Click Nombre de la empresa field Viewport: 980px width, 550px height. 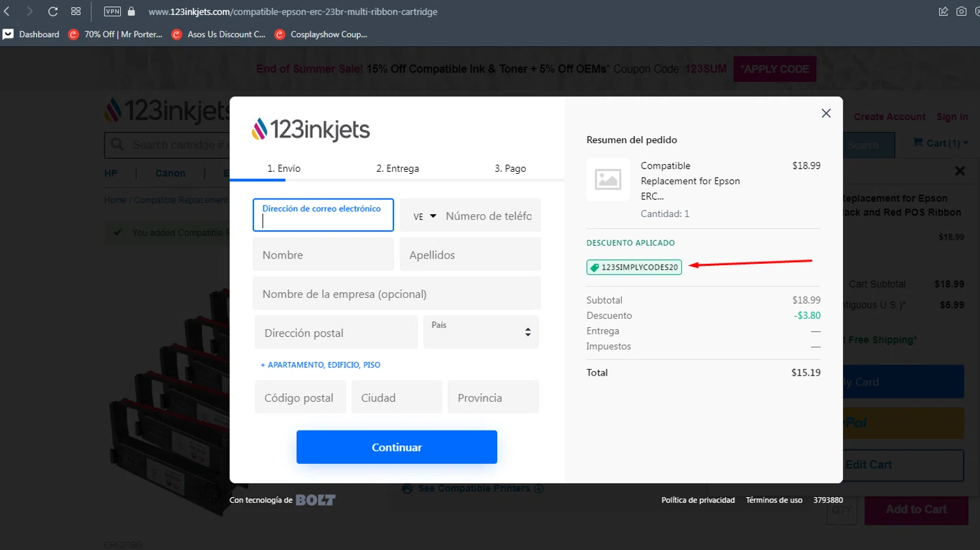(397, 293)
